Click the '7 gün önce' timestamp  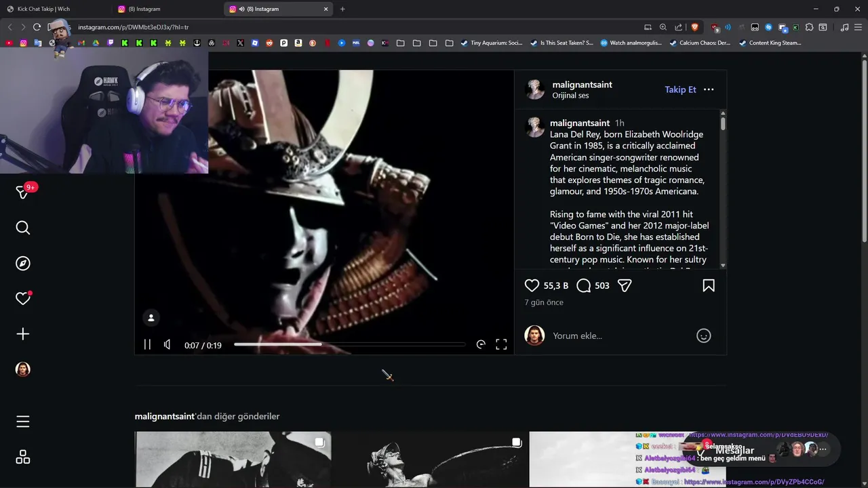click(544, 302)
